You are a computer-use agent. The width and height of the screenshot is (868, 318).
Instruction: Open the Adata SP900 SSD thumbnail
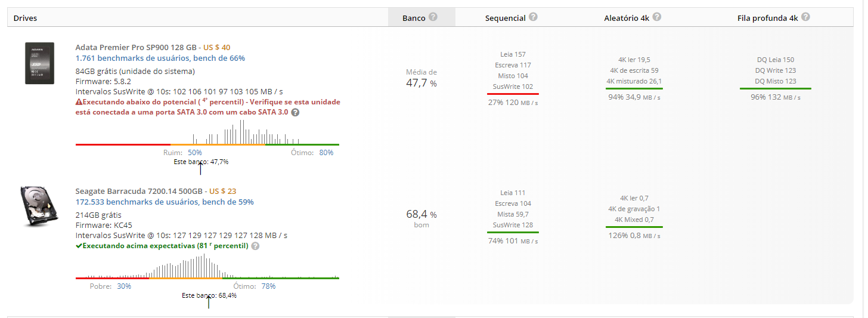(x=39, y=63)
